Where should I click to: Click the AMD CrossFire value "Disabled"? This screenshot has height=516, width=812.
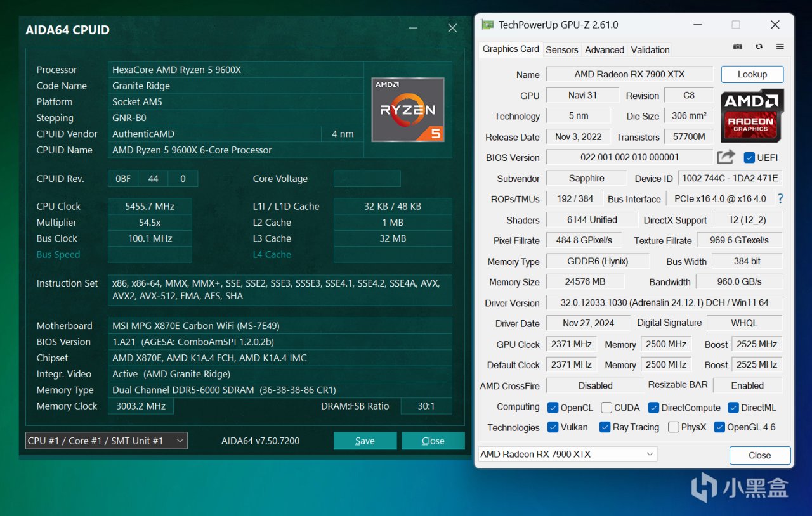click(595, 385)
